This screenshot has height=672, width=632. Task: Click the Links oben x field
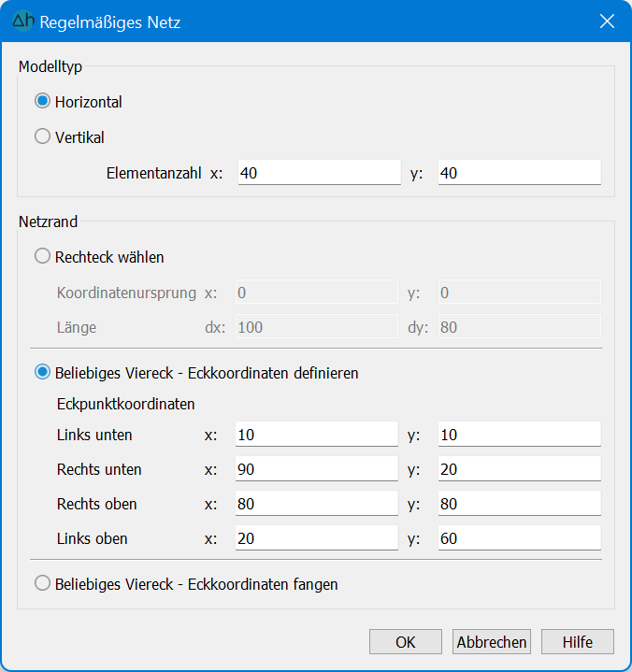pyautogui.click(x=316, y=538)
